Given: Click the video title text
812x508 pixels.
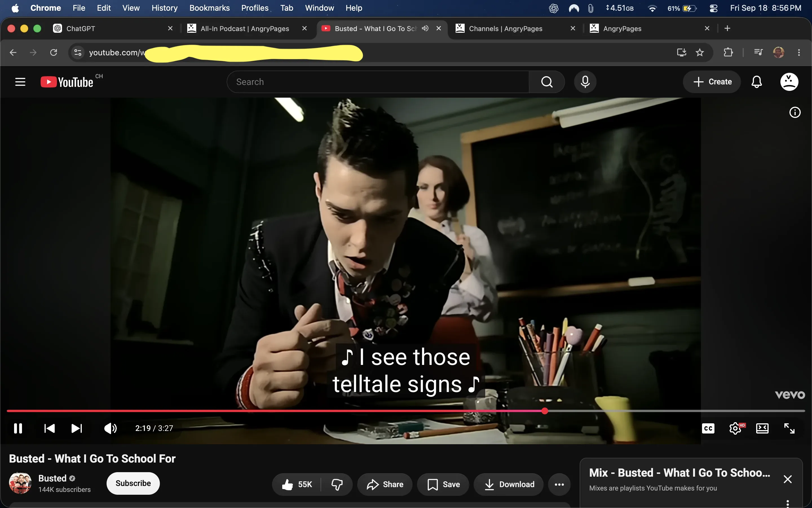Looking at the screenshot, I should point(92,459).
